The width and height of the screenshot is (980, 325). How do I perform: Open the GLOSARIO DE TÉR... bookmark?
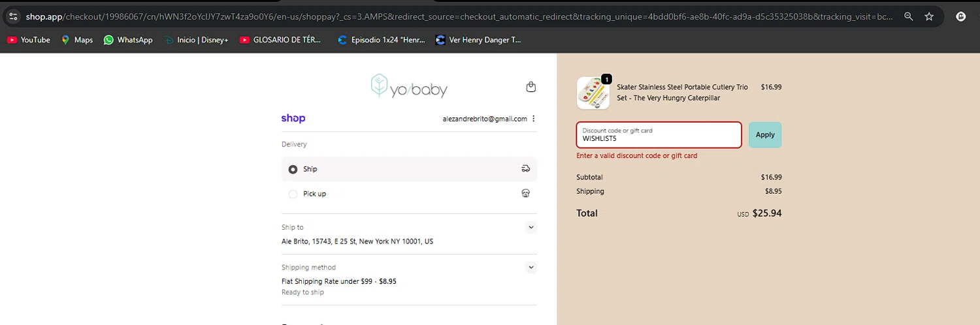coord(280,40)
